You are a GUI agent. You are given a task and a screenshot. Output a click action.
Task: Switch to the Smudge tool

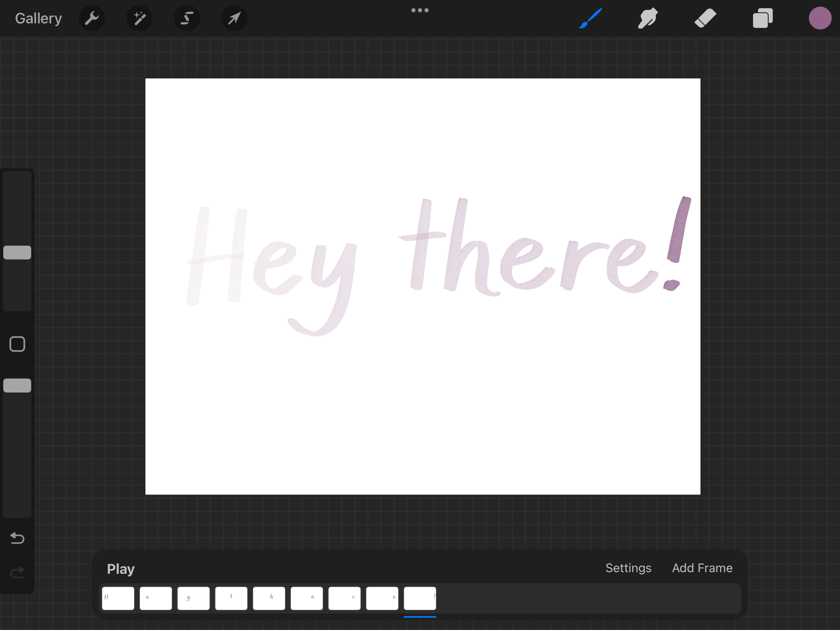click(x=648, y=18)
